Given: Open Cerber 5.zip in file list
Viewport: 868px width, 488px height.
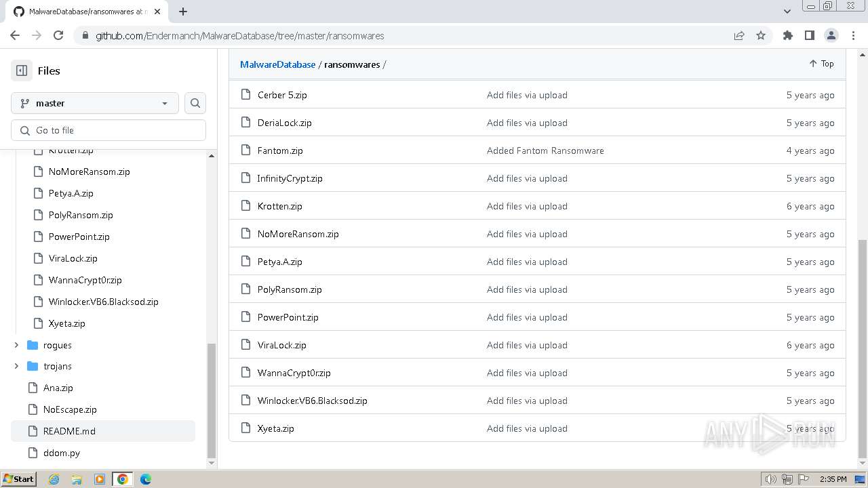Looking at the screenshot, I should tap(282, 95).
